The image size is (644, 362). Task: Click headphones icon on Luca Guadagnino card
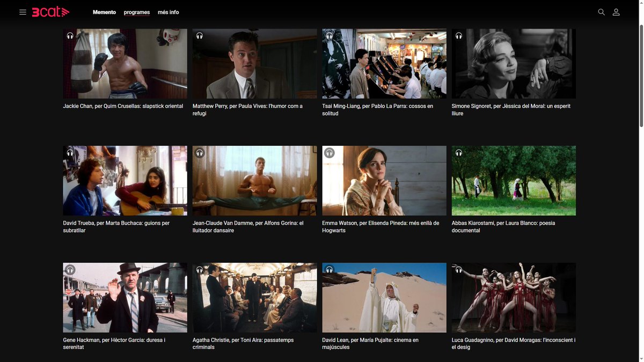459,270
